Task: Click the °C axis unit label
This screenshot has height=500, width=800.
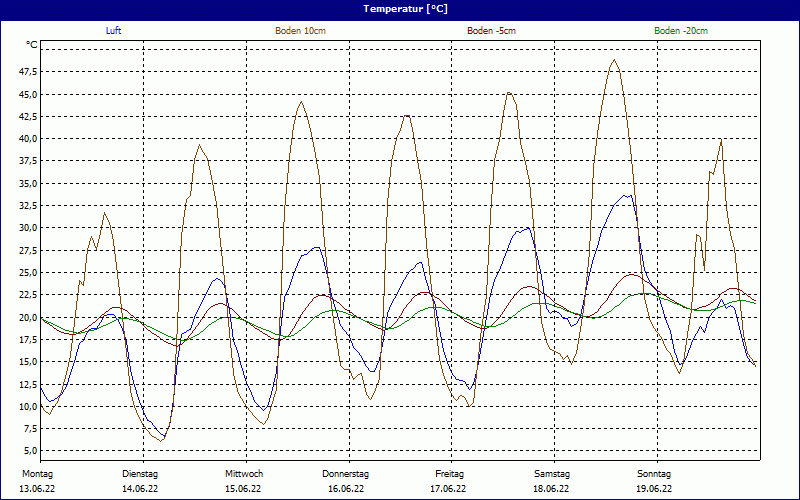Action: tap(32, 45)
